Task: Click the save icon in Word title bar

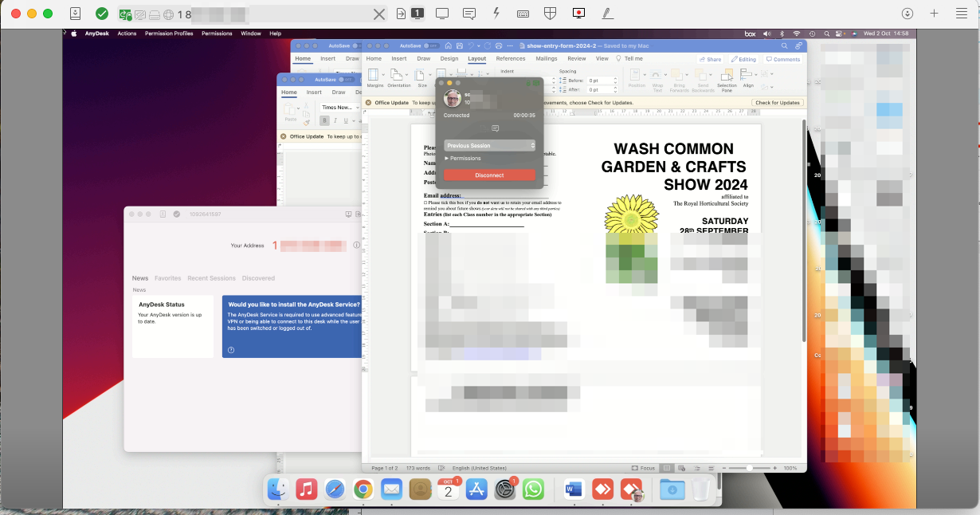Action: pos(459,46)
